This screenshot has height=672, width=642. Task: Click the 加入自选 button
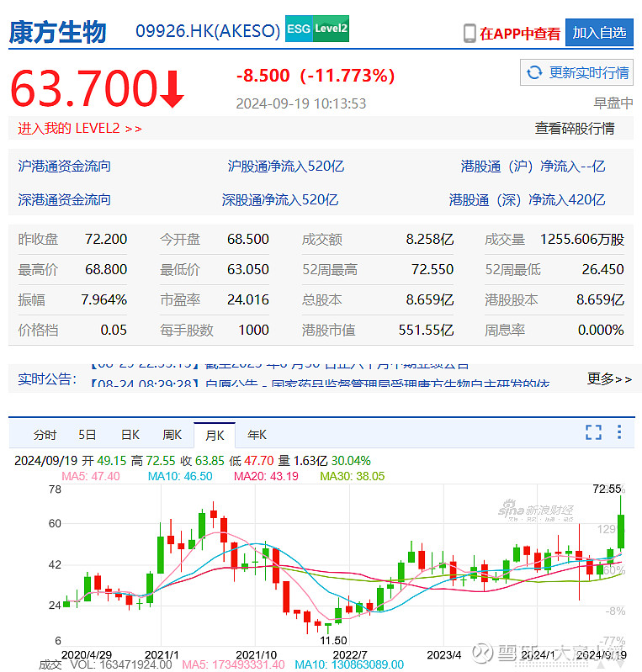pos(599,32)
